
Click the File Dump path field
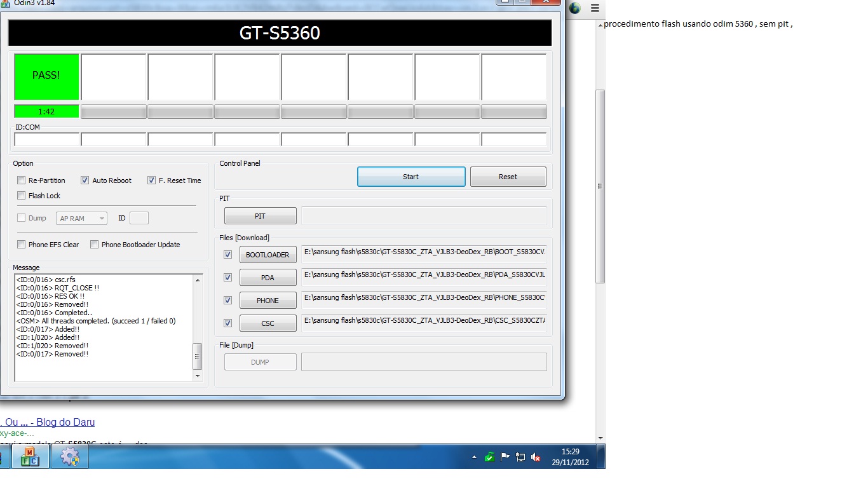(x=424, y=362)
